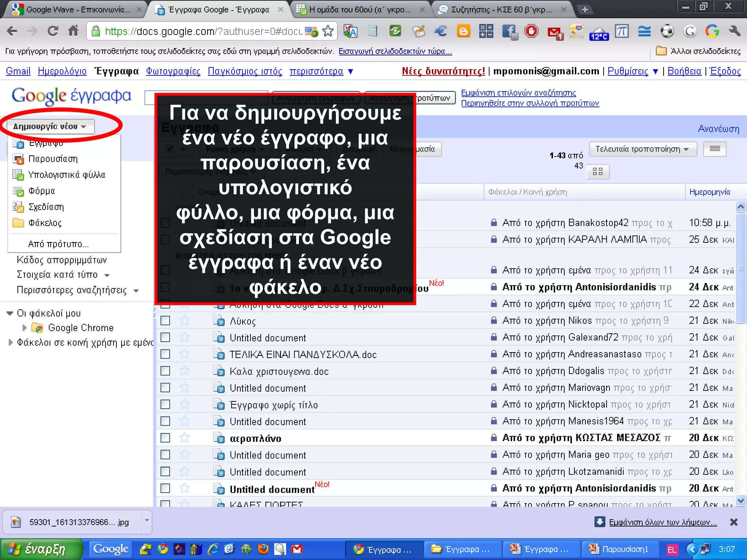The image size is (747, 560).
Task: Expand the Google Chrome folder
Action: [x=25, y=328]
